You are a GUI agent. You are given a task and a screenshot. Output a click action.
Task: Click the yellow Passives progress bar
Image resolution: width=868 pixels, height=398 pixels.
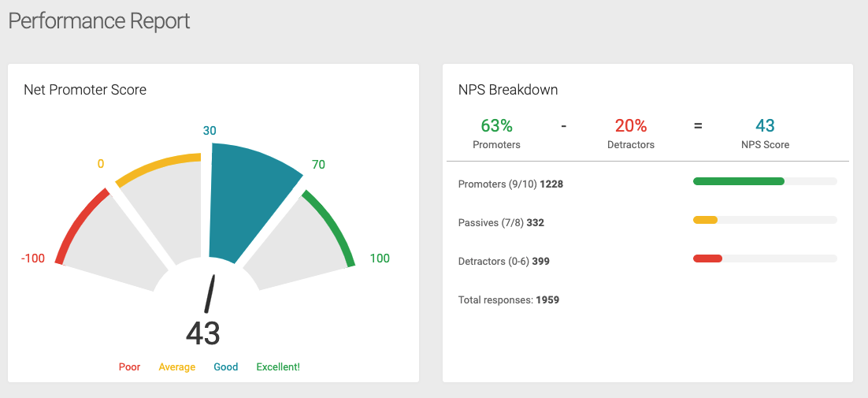point(705,220)
